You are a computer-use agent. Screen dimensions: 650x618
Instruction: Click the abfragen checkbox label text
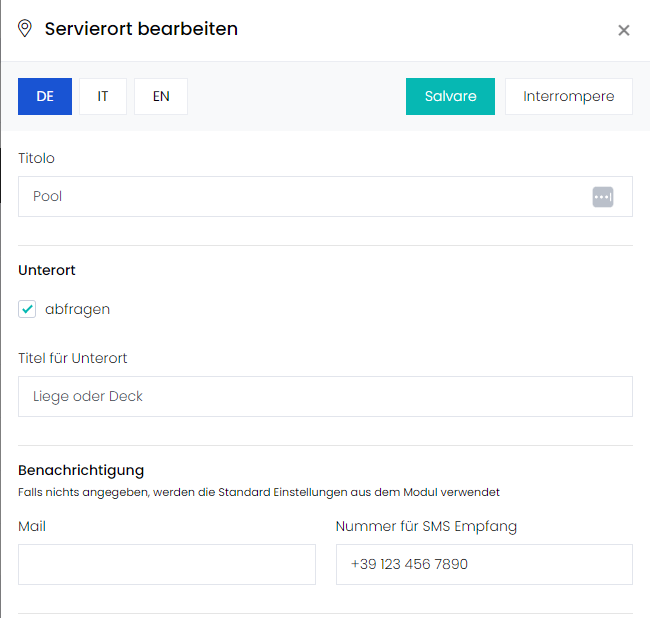coord(78,310)
